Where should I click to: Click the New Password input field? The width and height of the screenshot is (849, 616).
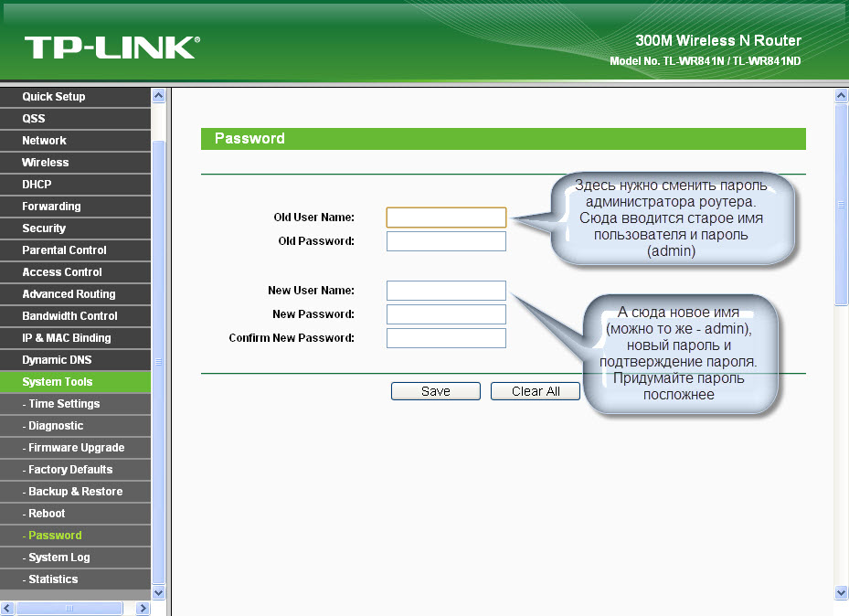click(446, 314)
